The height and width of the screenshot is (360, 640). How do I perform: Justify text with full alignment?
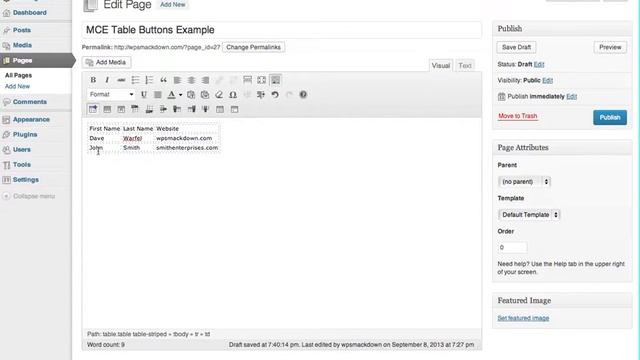pos(158,95)
